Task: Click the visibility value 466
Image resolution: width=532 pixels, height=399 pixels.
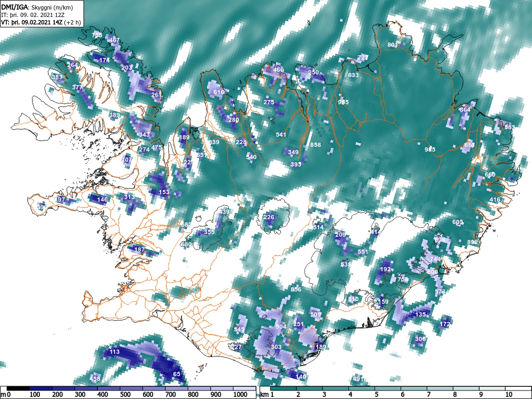Action: point(278,70)
